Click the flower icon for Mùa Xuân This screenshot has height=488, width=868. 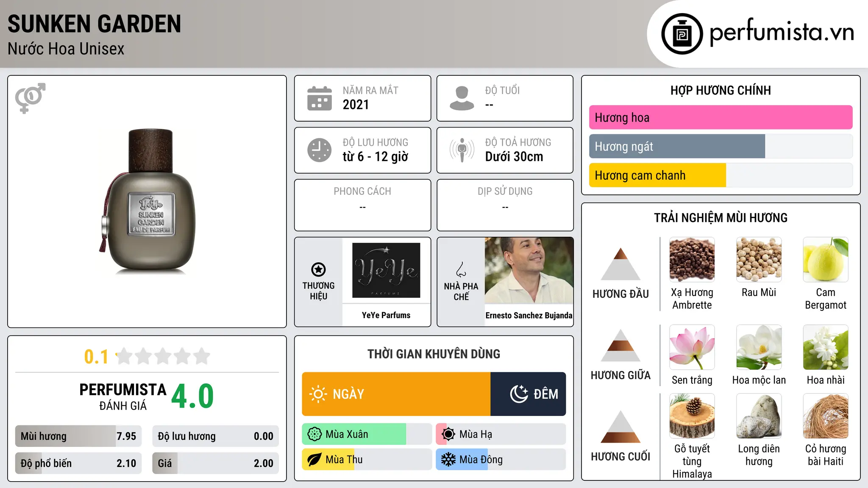[314, 434]
